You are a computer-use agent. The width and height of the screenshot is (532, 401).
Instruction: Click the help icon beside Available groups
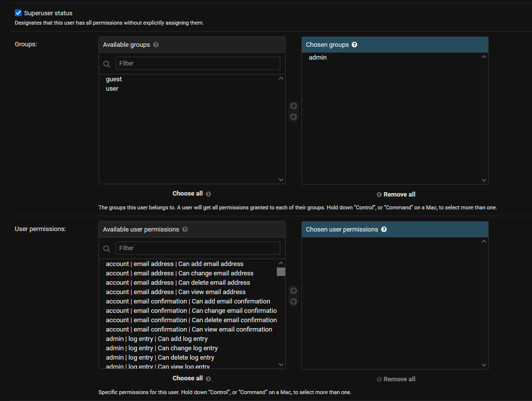(x=156, y=44)
